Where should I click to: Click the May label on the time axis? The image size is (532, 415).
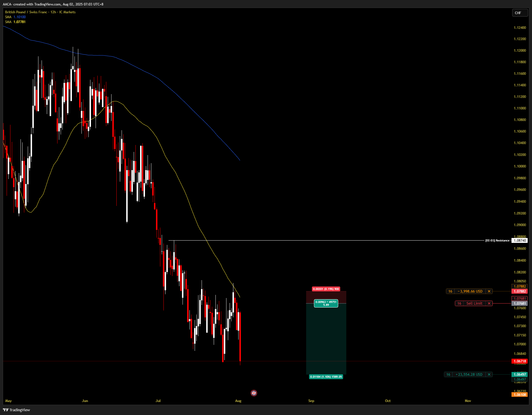8,401
